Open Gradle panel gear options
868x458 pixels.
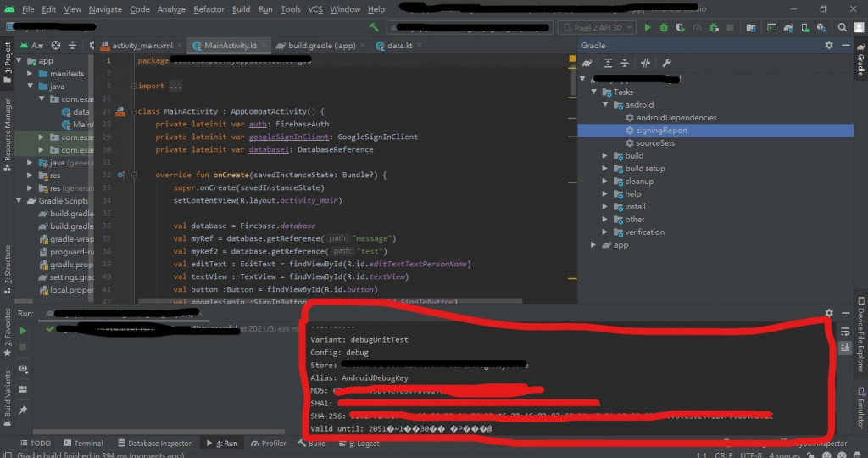coord(829,46)
